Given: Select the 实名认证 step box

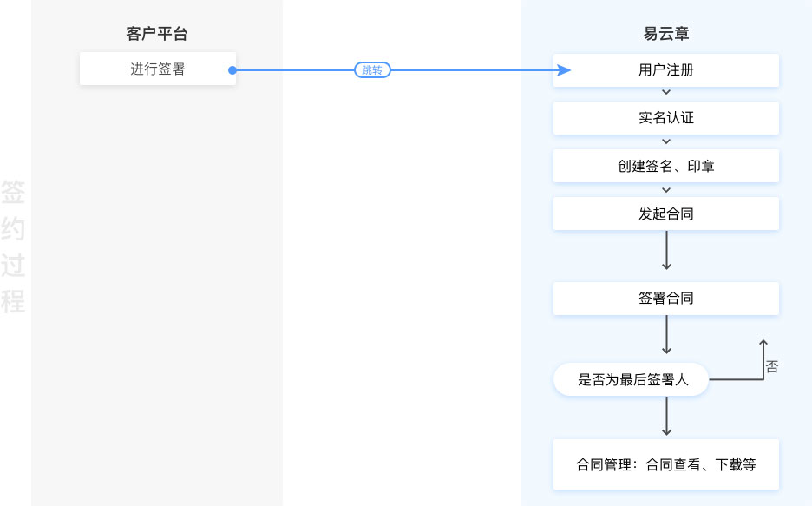Looking at the screenshot, I should click(x=665, y=118).
